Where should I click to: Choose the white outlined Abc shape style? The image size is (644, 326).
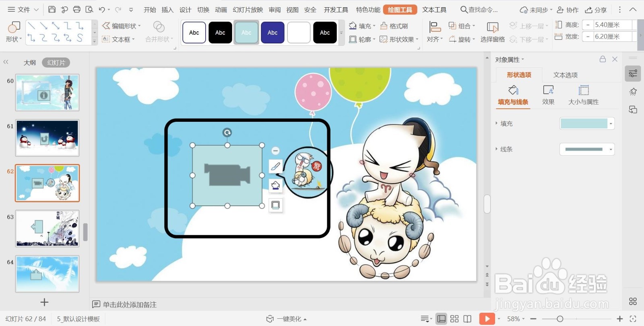[194, 33]
